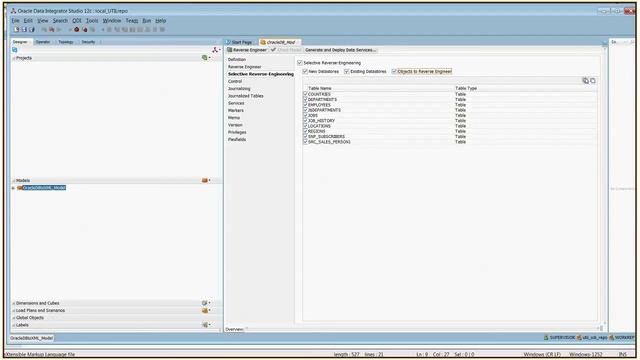This screenshot has width=640, height=360.
Task: Select the SNP_SUBSCRIBERS table row name
Action: click(327, 137)
